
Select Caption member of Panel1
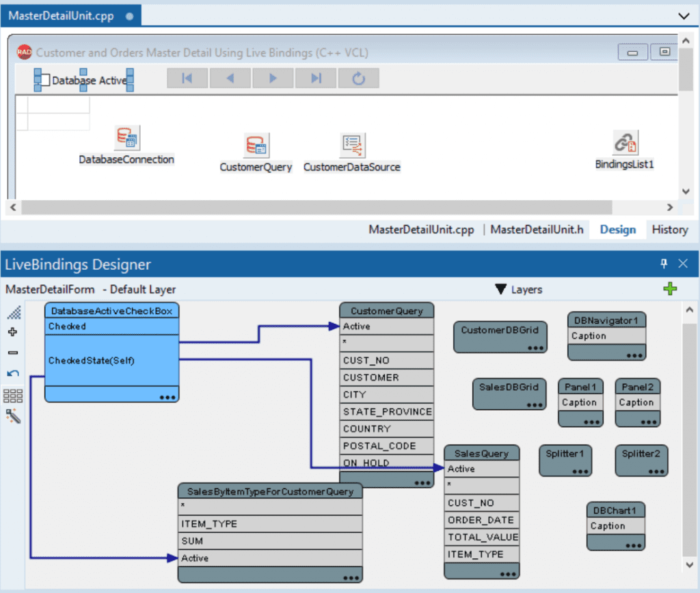click(580, 403)
